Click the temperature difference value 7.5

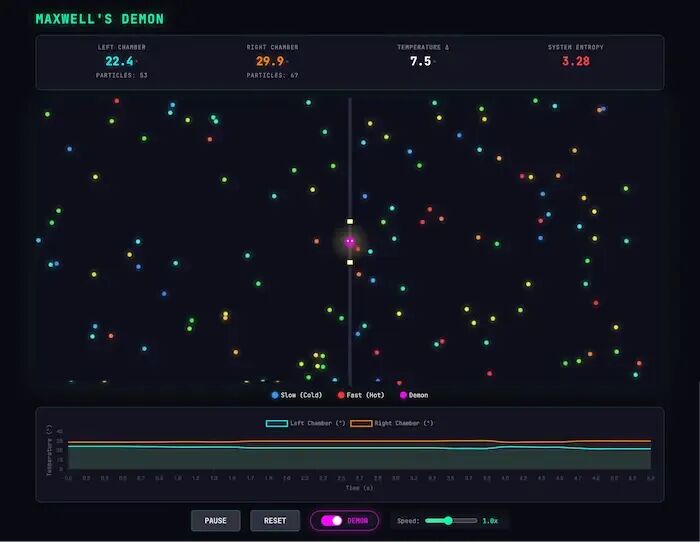[x=421, y=61]
